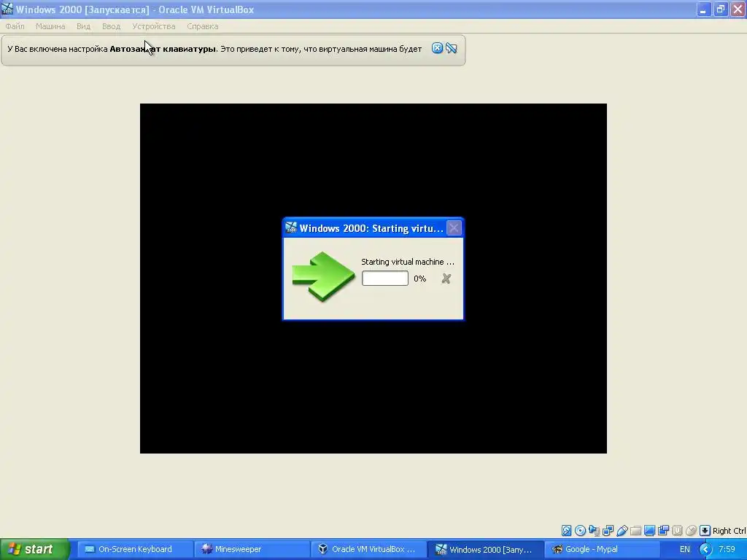
Task: Click the green arrow image in the dialog
Action: tap(323, 276)
